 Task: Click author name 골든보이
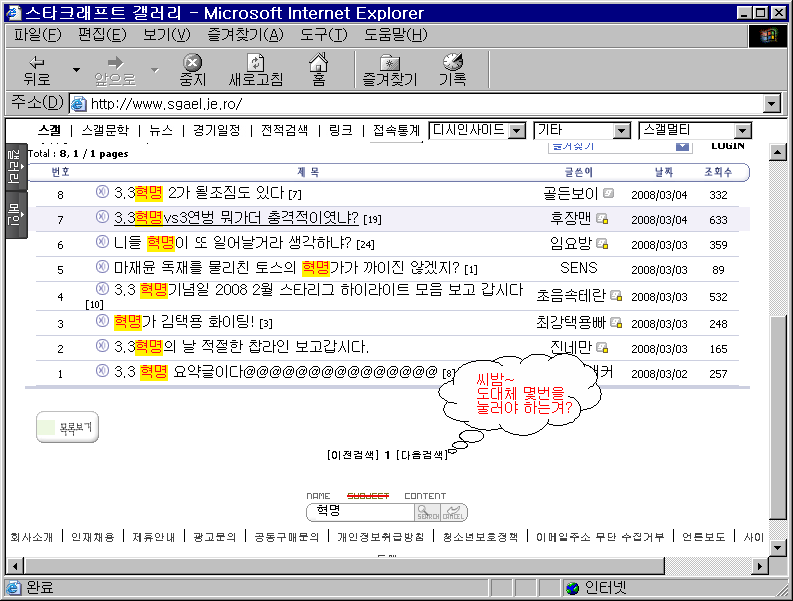point(570,193)
